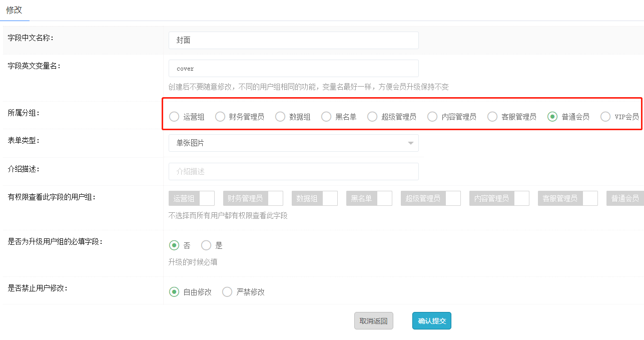Select 超级管理员 radio button
The image size is (644, 340).
tap(372, 117)
